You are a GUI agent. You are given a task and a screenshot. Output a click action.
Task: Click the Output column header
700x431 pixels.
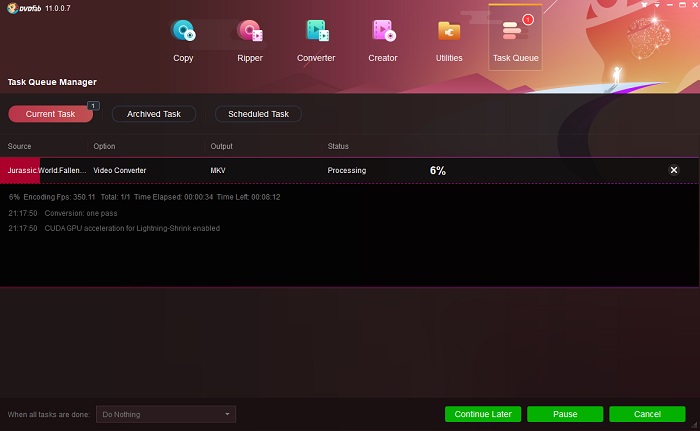[x=221, y=146]
